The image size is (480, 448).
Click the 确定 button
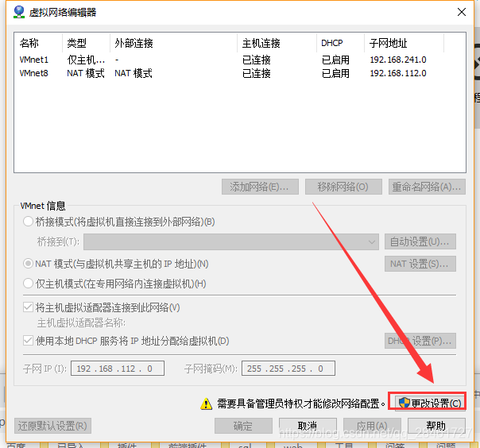coord(243,426)
